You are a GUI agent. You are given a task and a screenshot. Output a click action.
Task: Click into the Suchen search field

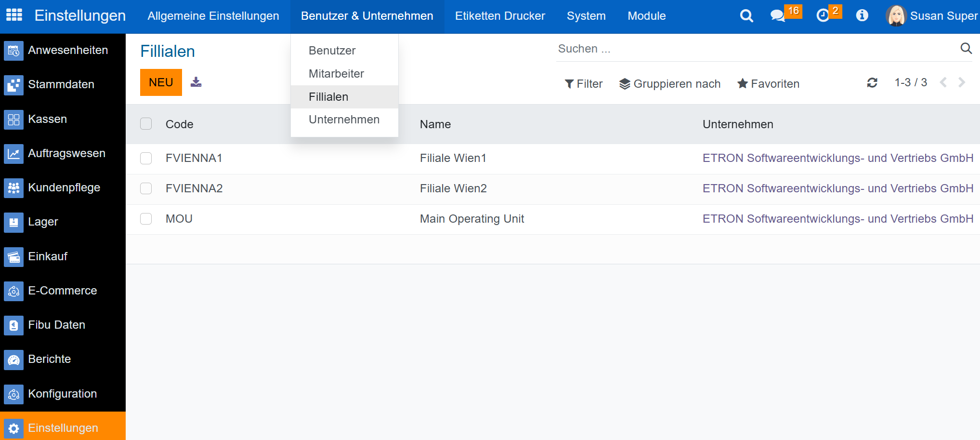(756, 49)
